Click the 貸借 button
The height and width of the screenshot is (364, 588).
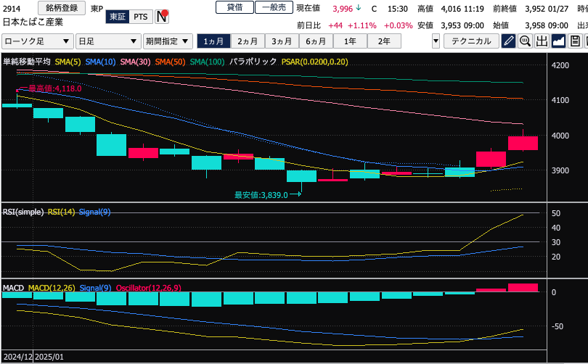coord(234,7)
